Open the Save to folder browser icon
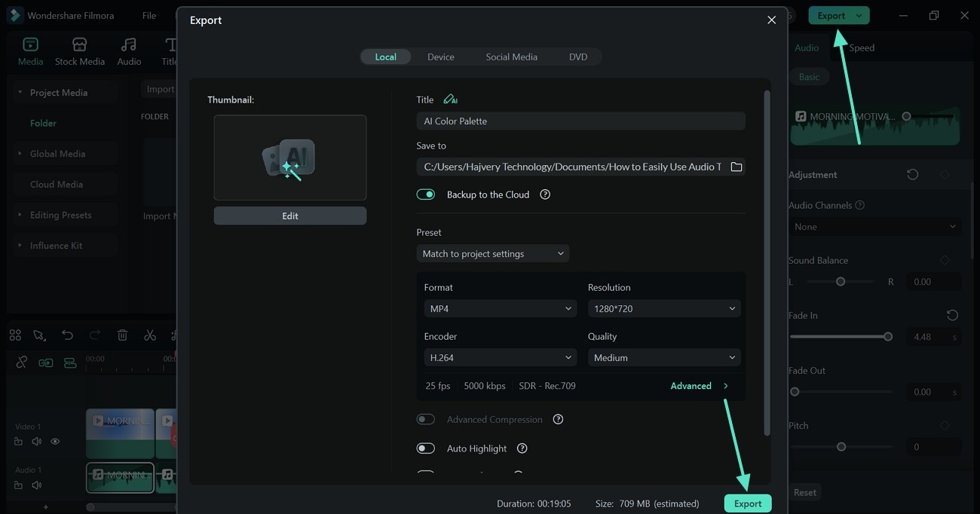The height and width of the screenshot is (514, 980). (x=737, y=167)
